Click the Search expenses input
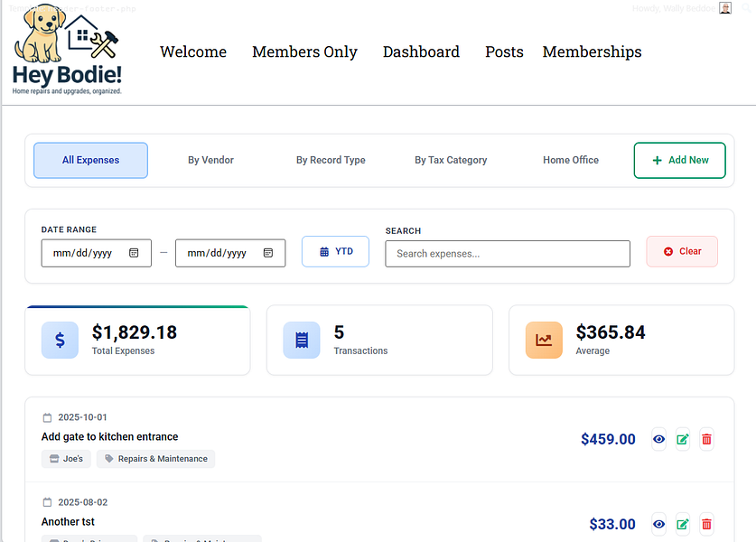This screenshot has height=542, width=756. [x=508, y=254]
